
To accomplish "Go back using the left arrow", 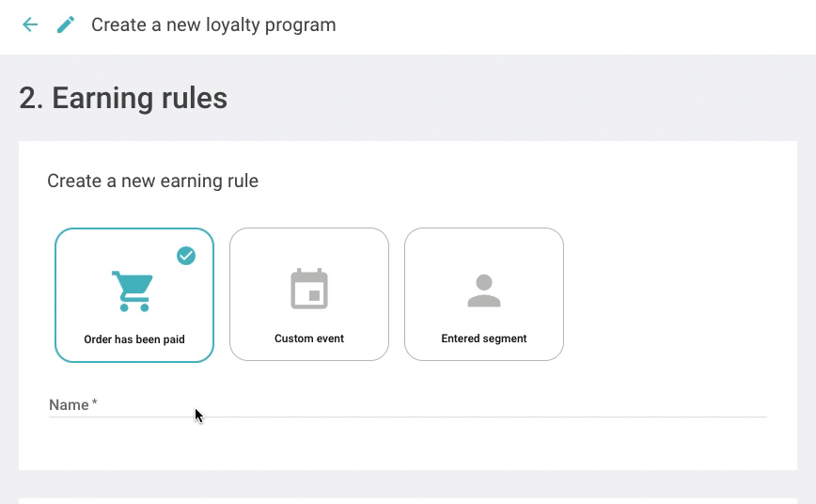I will [x=30, y=25].
